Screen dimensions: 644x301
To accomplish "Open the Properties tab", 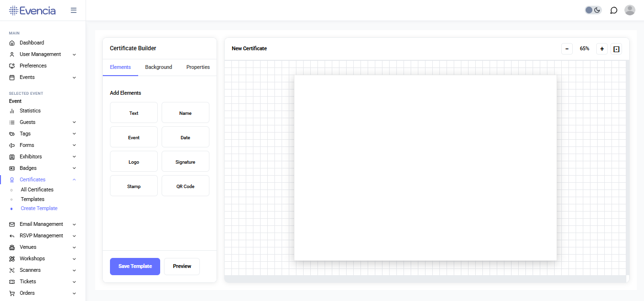I will (197, 67).
